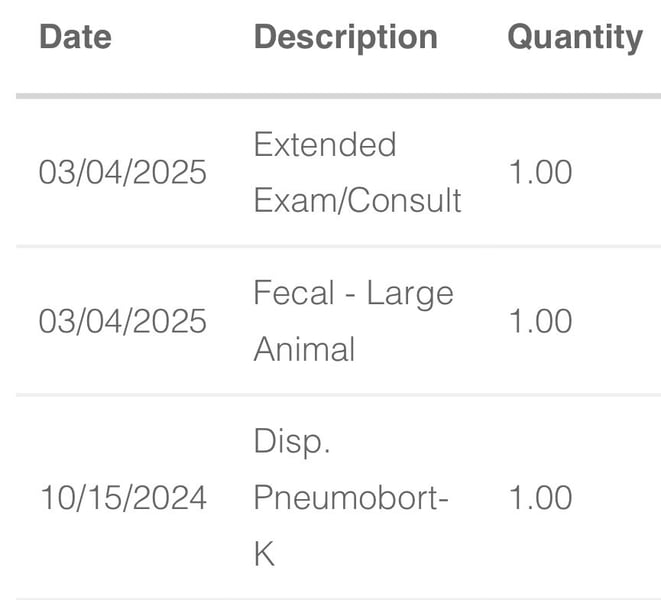Select the 03/04/2025 date beside Fecal - Large Animal
Screen dimensions: 661x600
coord(122,321)
